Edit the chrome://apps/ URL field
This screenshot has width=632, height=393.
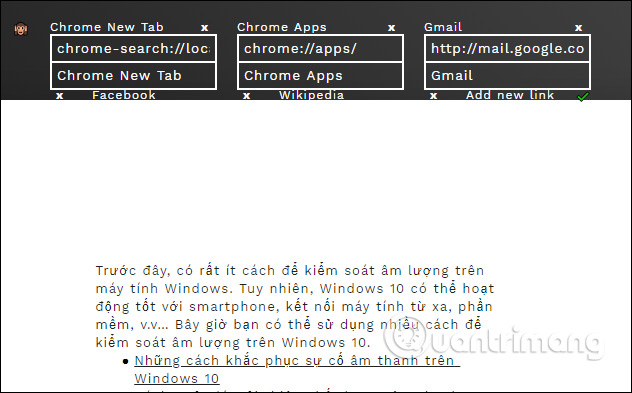pyautogui.click(x=320, y=49)
